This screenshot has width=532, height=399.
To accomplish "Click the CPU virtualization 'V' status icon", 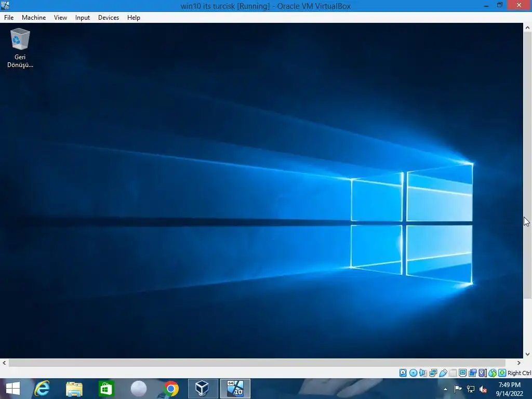I will click(x=482, y=373).
